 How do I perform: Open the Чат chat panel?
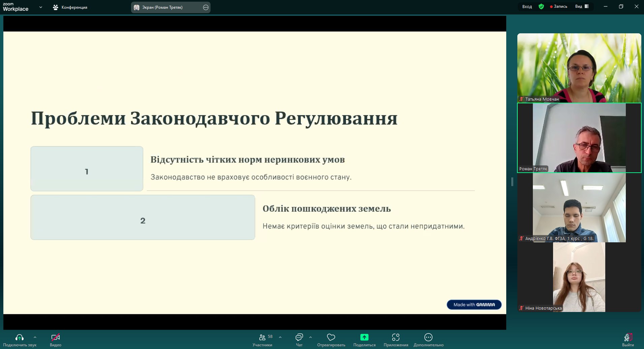click(299, 337)
